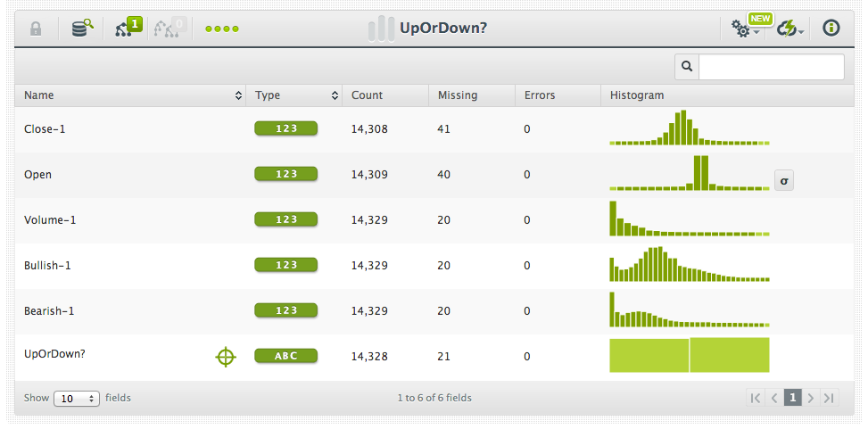Image resolution: width=868 pixels, height=429 pixels.
Task: Click the UpOrDown? histogram left bar
Action: click(x=649, y=355)
